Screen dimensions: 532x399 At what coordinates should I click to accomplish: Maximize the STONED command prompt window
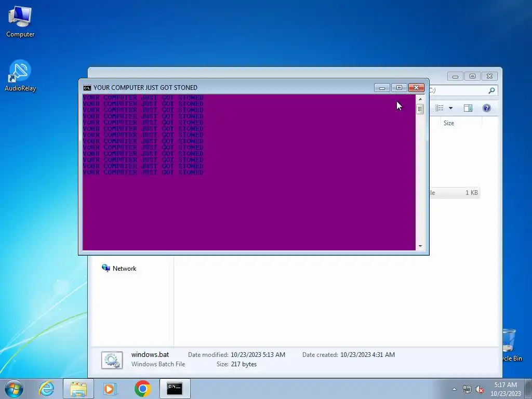399,88
